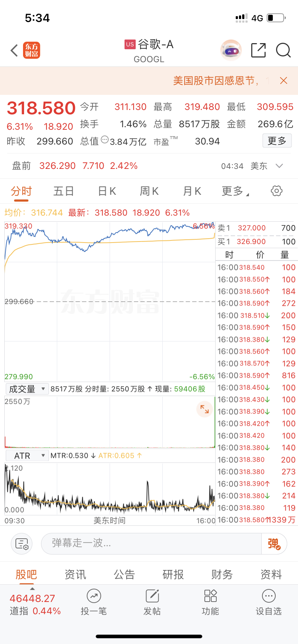Tap the 谷歌-A stock title
298x644 pixels.
[155, 44]
